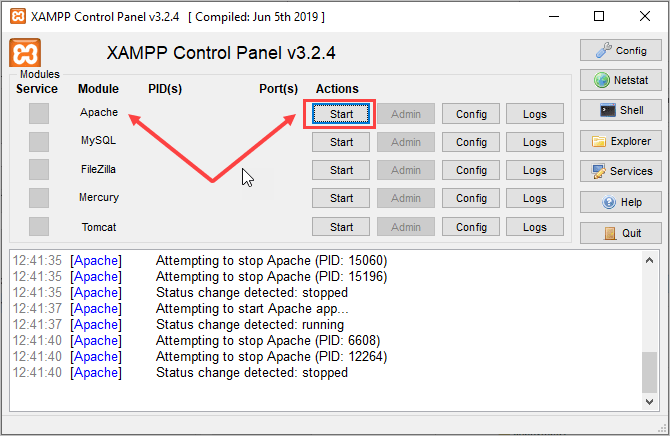Screen dimensions: 670x436
Task: Close the XAMPP Control Panel window
Action: click(645, 17)
